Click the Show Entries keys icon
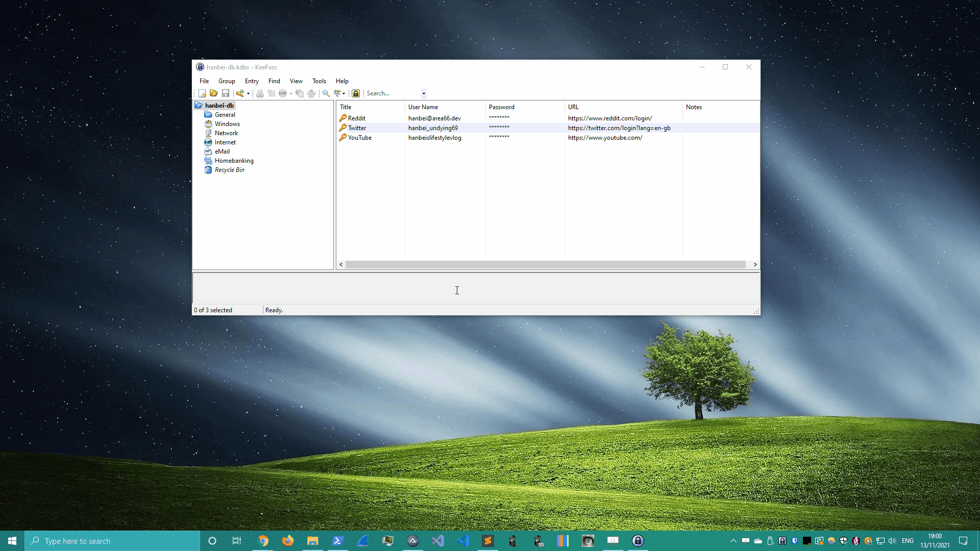The image size is (980, 551). coord(337,93)
